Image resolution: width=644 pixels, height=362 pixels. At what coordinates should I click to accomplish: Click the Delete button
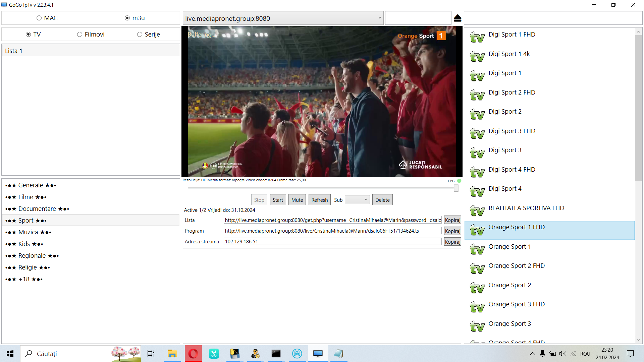click(x=382, y=200)
